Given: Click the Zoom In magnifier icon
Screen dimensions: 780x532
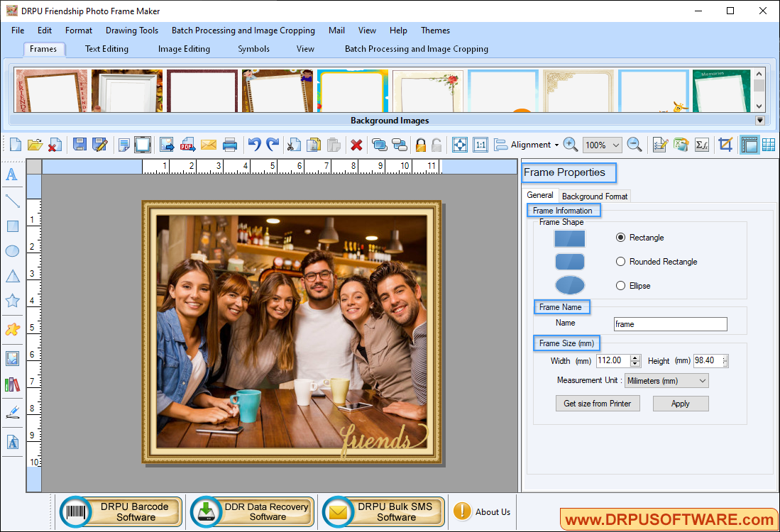Looking at the screenshot, I should 570,144.
